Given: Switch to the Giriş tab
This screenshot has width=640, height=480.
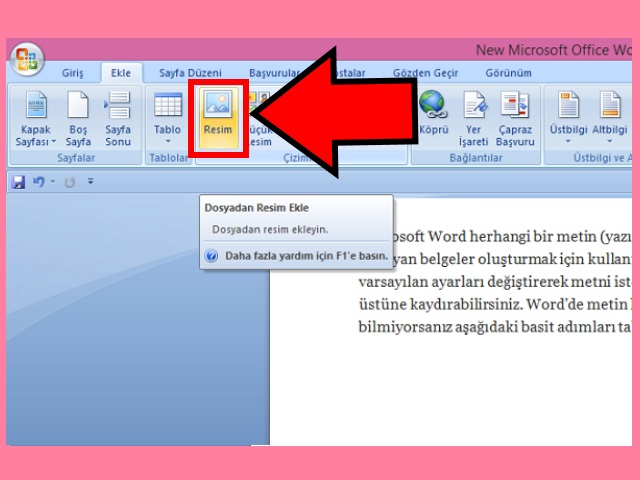Looking at the screenshot, I should [x=72, y=73].
